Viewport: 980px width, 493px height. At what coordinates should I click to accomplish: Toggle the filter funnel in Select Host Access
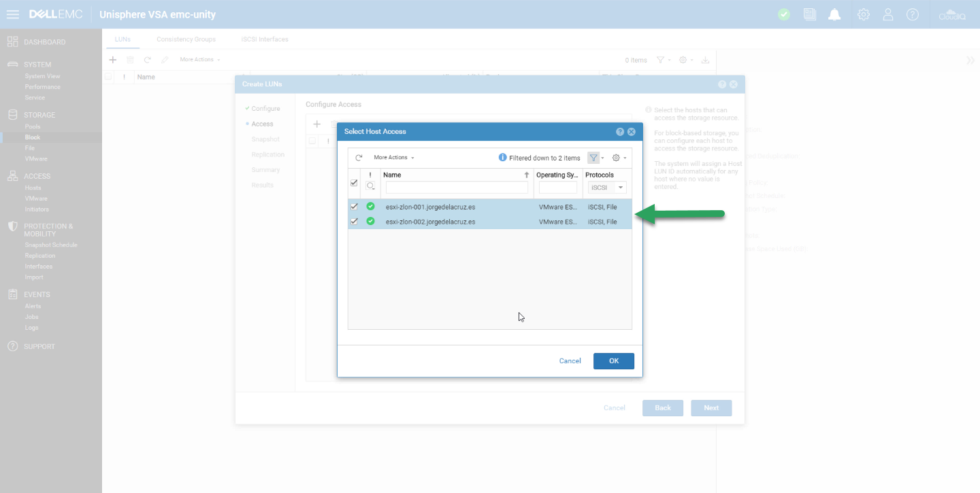[593, 158]
